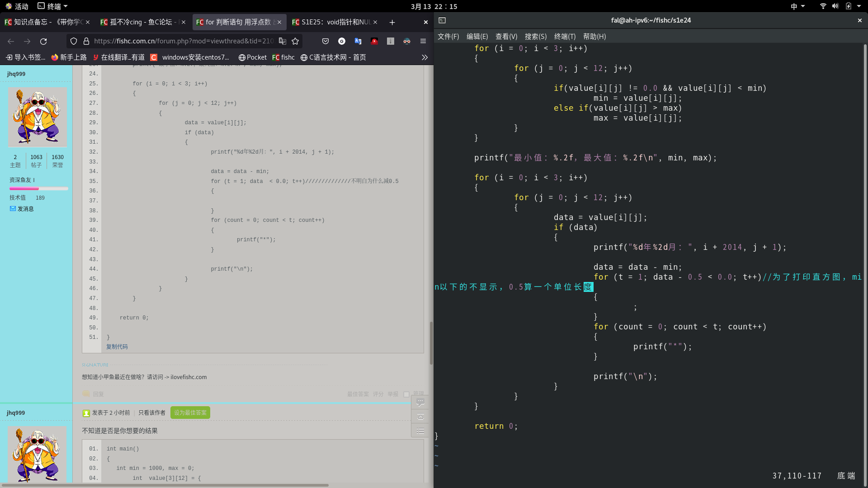This screenshot has width=868, height=488.
Task: Open the C语言技术网 bookmark
Action: 333,57
